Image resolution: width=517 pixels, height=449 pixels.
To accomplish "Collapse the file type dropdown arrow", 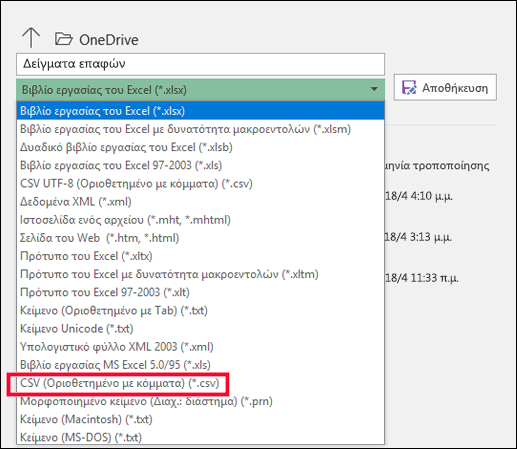I will (x=374, y=89).
